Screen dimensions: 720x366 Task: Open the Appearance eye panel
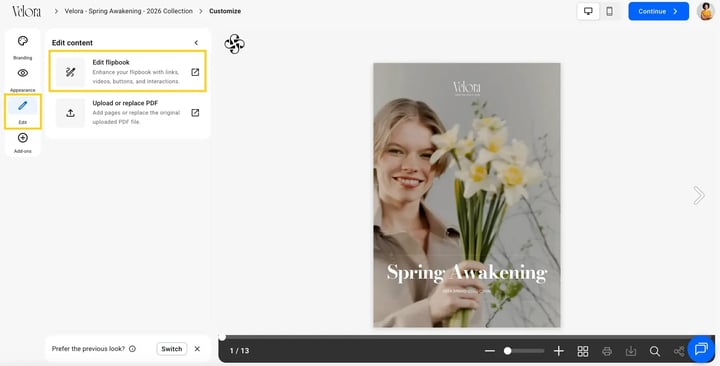pyautogui.click(x=22, y=79)
